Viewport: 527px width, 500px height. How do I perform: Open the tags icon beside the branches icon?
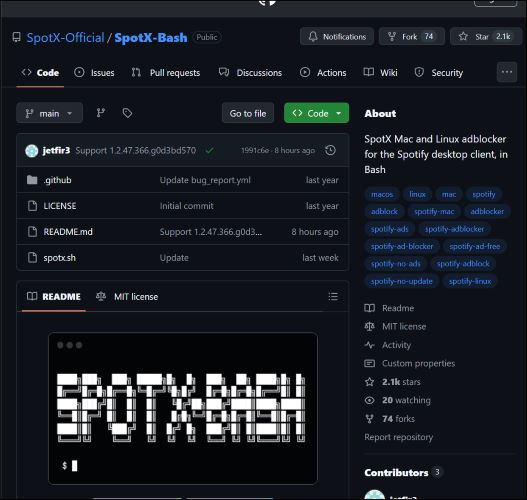coord(127,113)
